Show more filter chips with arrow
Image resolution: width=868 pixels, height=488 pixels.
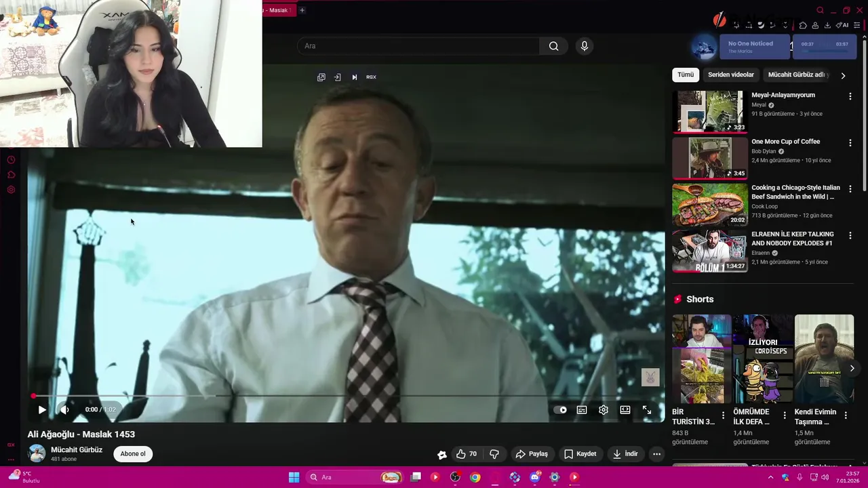point(843,75)
